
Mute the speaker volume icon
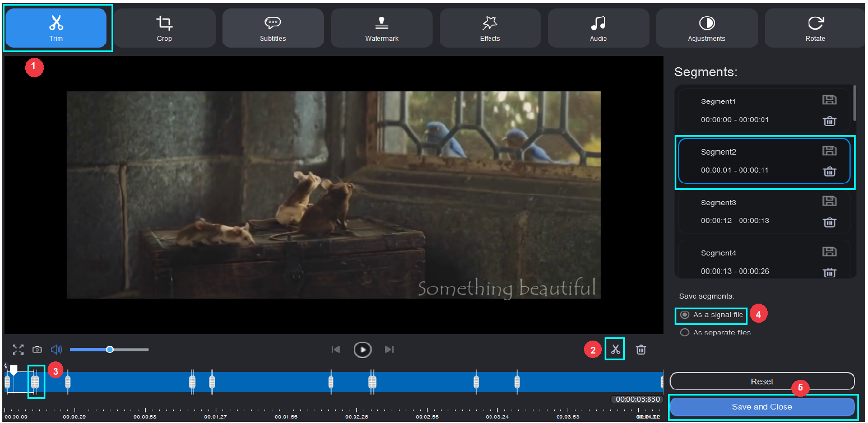pyautogui.click(x=56, y=350)
